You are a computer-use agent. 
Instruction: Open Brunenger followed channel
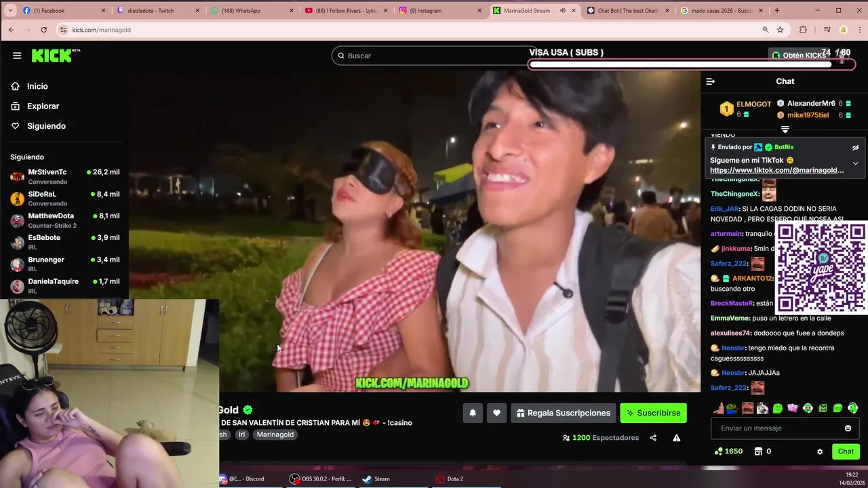[x=64, y=264]
